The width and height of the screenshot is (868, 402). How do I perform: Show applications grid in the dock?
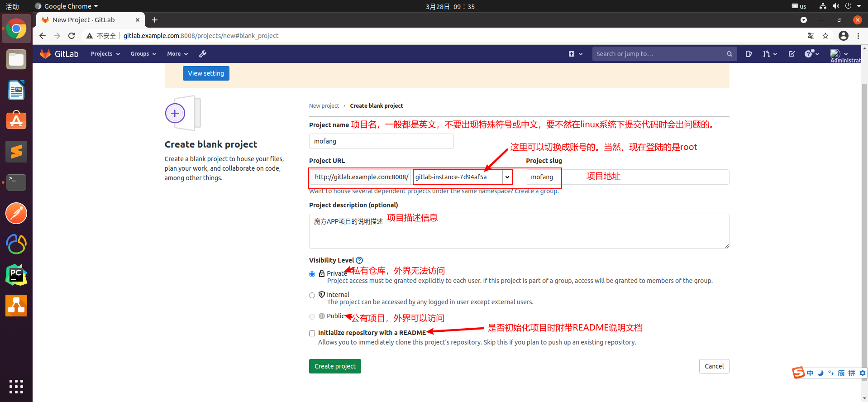click(x=16, y=387)
